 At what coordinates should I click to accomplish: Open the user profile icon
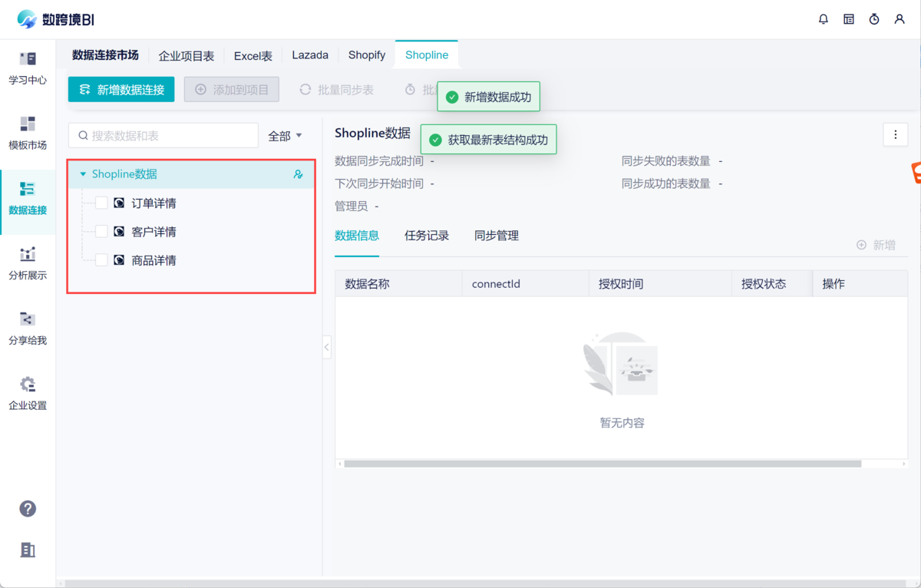coord(900,19)
